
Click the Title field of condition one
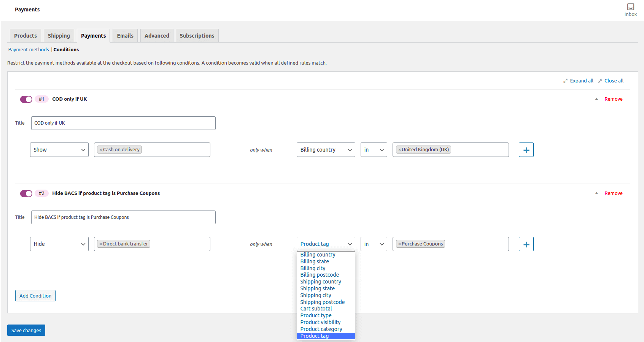click(123, 123)
